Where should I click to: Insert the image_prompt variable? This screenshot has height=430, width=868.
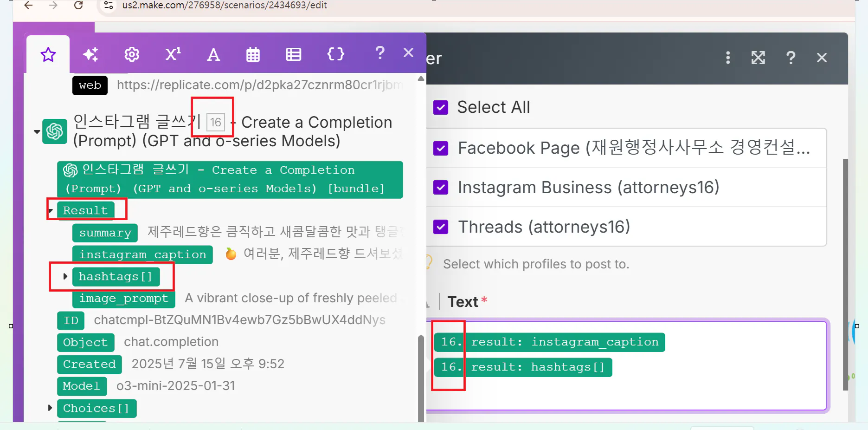123,298
